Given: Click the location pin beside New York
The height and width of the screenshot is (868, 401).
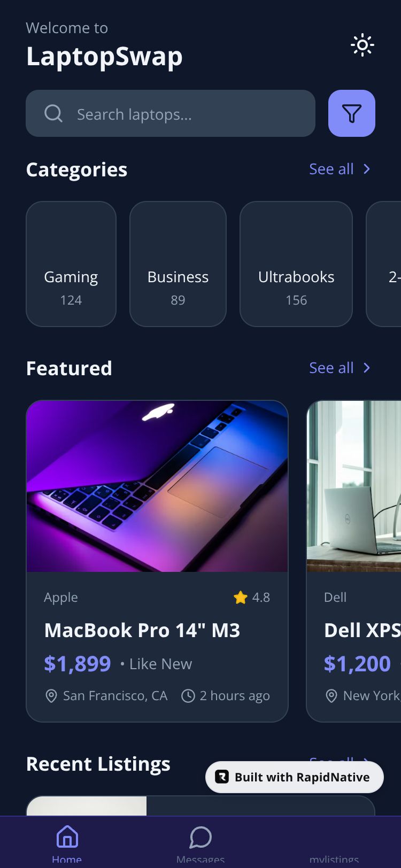Looking at the screenshot, I should click(x=331, y=696).
